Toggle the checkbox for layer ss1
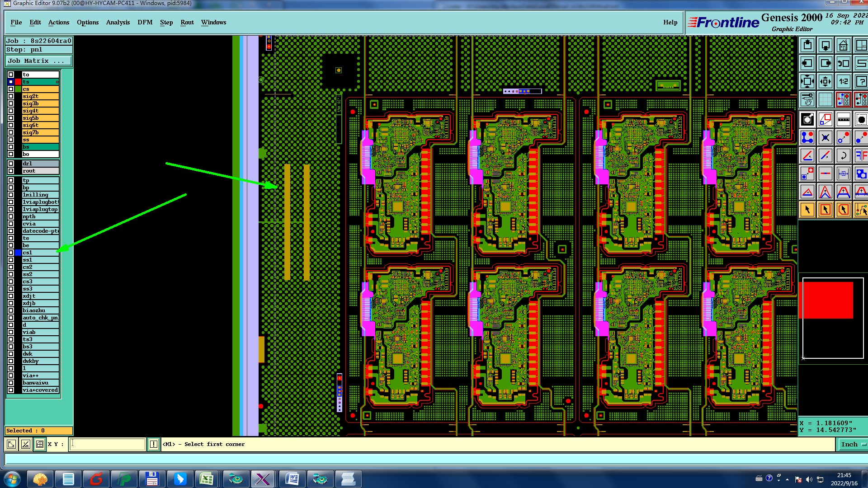This screenshot has width=868, height=488. 11,260
